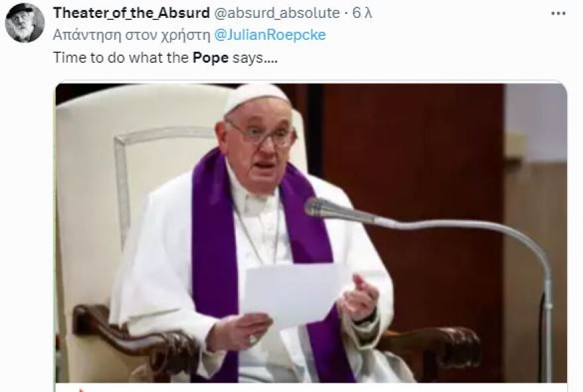Click the bold word Pope in tweet
This screenshot has height=392, width=583.
coord(211,58)
